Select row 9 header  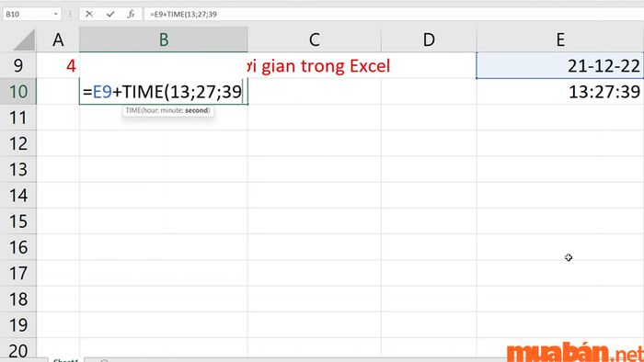click(18, 65)
